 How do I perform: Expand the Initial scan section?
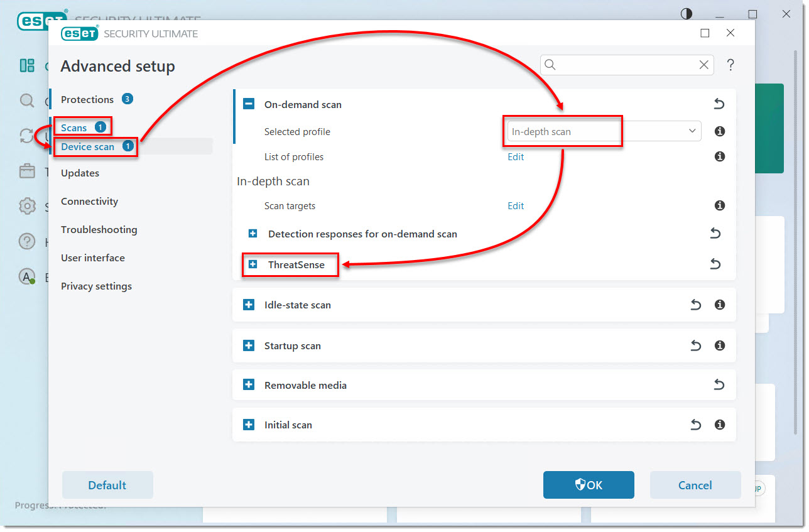[249, 425]
